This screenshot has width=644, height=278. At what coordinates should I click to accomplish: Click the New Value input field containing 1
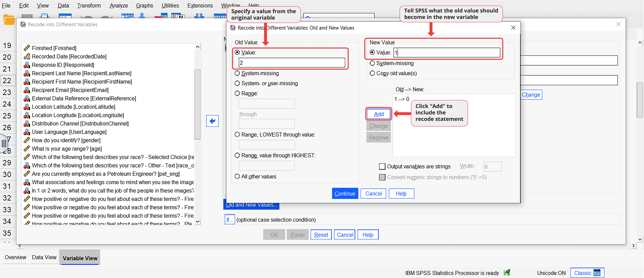[447, 52]
